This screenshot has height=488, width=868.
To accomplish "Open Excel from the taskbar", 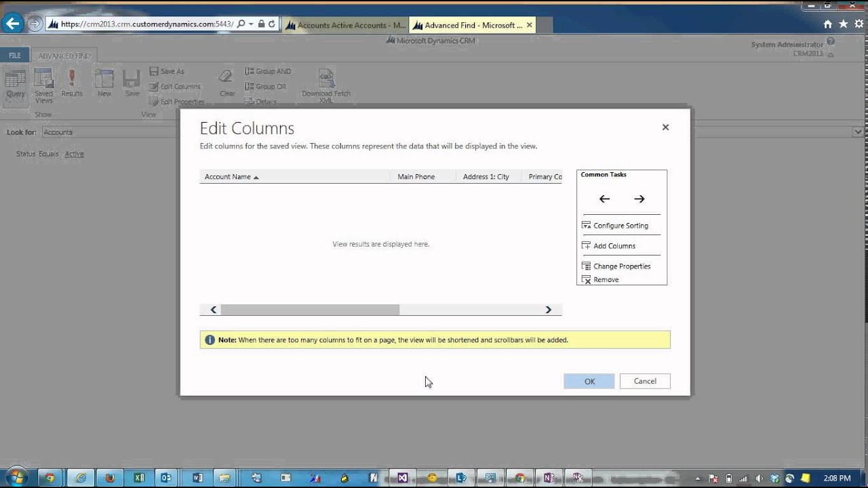I will (x=139, y=478).
